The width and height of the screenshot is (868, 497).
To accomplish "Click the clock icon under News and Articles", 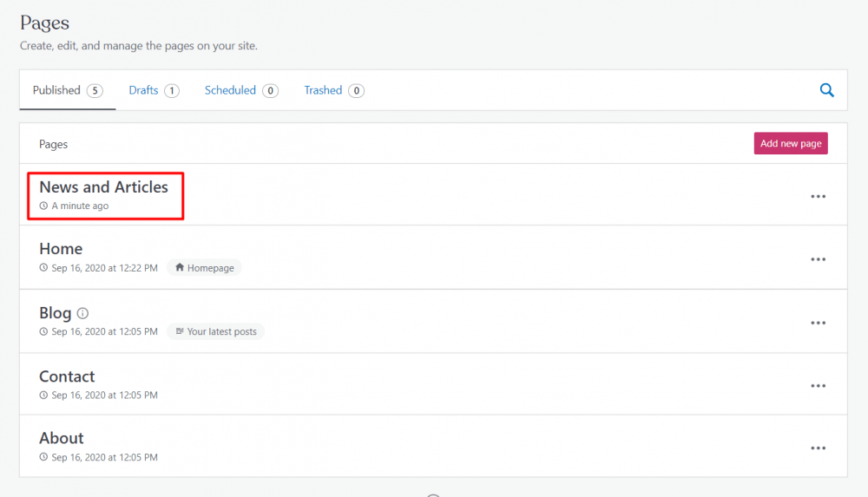I will 43,206.
